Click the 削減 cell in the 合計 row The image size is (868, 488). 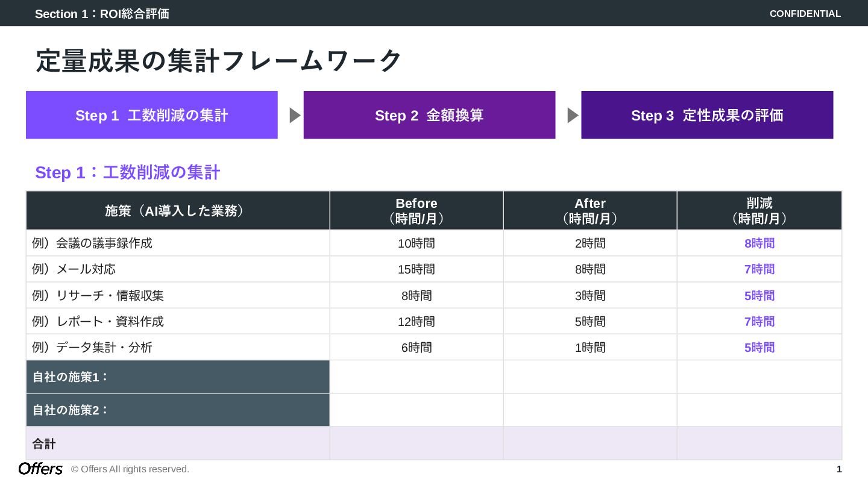[759, 443]
